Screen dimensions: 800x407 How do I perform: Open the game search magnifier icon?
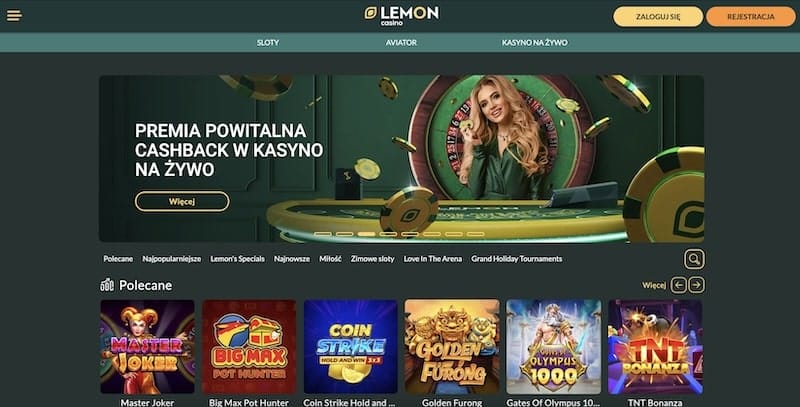tap(694, 259)
